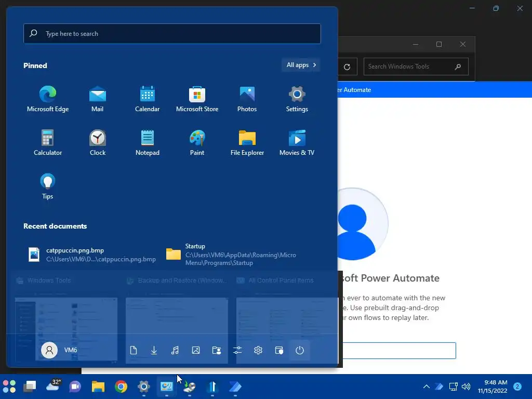Image resolution: width=532 pixels, height=399 pixels.
Task: Switch to Backup and Restore taskbar icon
Action: tap(189, 387)
